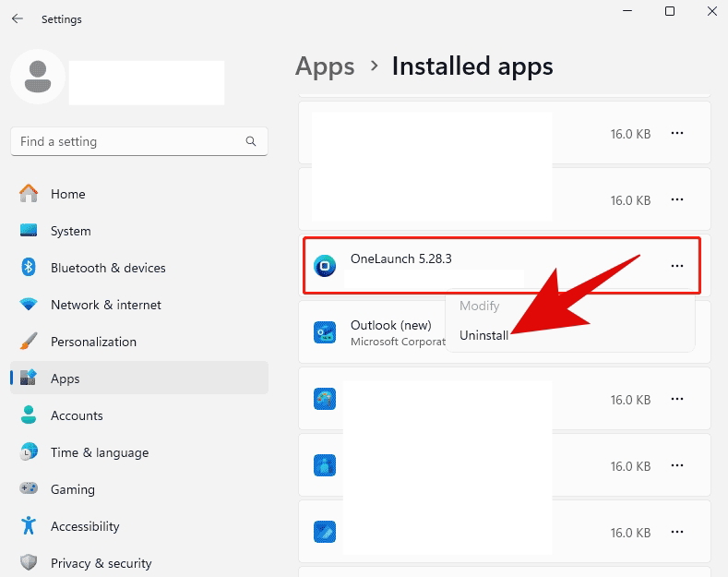The image size is (728, 577).
Task: Click the app icon in the row below Outlook
Action: 325,399
